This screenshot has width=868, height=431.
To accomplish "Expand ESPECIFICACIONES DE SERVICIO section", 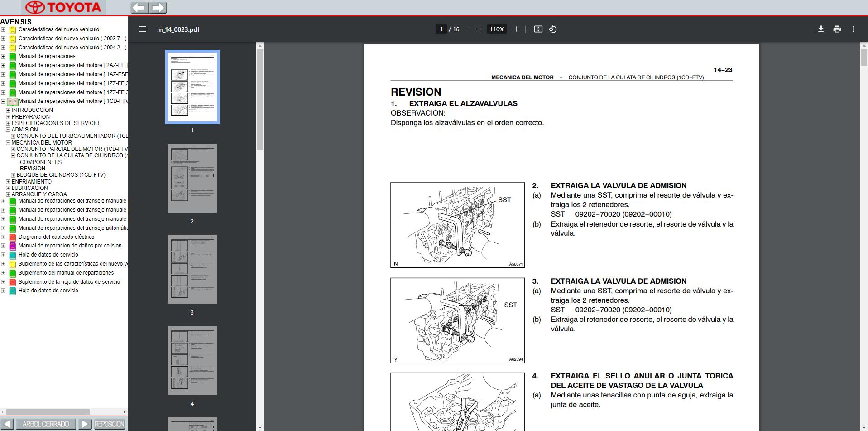I will coord(8,123).
